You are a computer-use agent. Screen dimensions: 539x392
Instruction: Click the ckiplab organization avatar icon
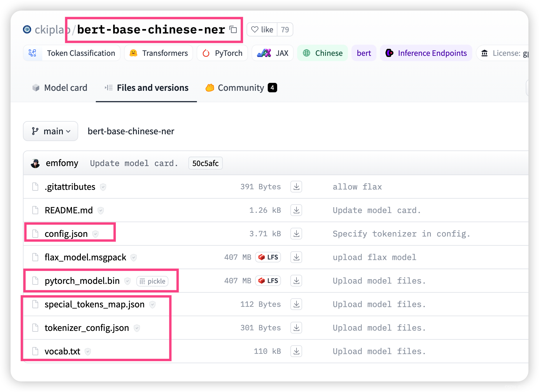tap(27, 29)
